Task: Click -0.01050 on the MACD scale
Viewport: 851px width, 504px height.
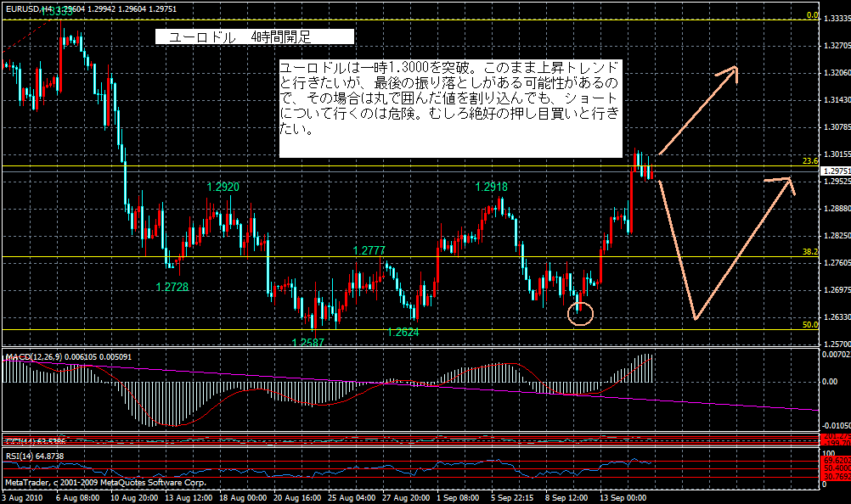Action: click(x=837, y=426)
